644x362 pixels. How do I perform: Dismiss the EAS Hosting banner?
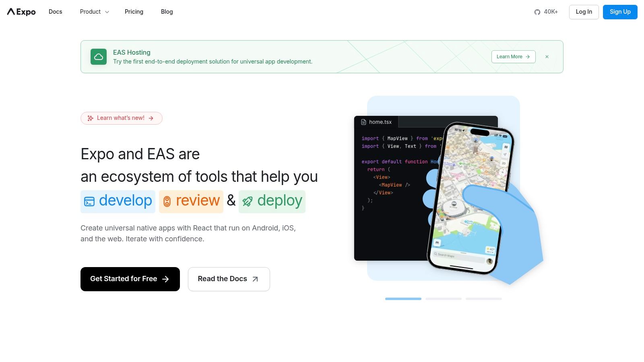point(547,57)
